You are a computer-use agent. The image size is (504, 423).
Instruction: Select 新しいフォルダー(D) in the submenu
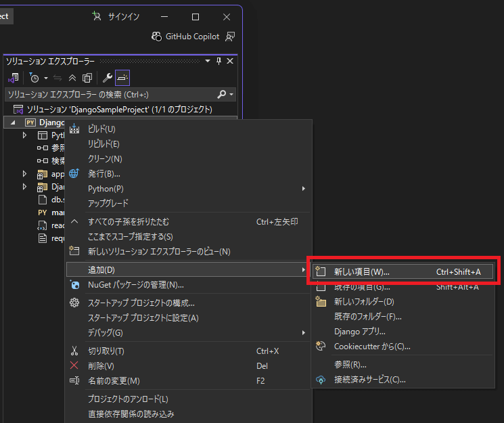pyautogui.click(x=363, y=301)
